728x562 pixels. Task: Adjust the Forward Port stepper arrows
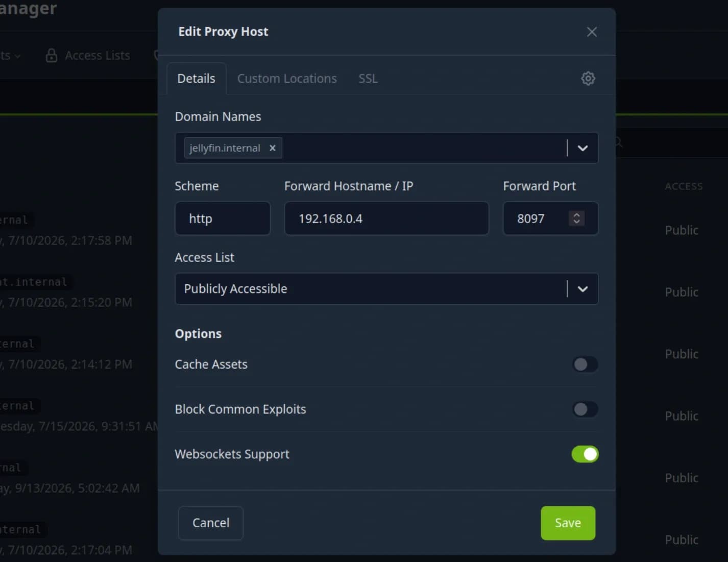(576, 218)
